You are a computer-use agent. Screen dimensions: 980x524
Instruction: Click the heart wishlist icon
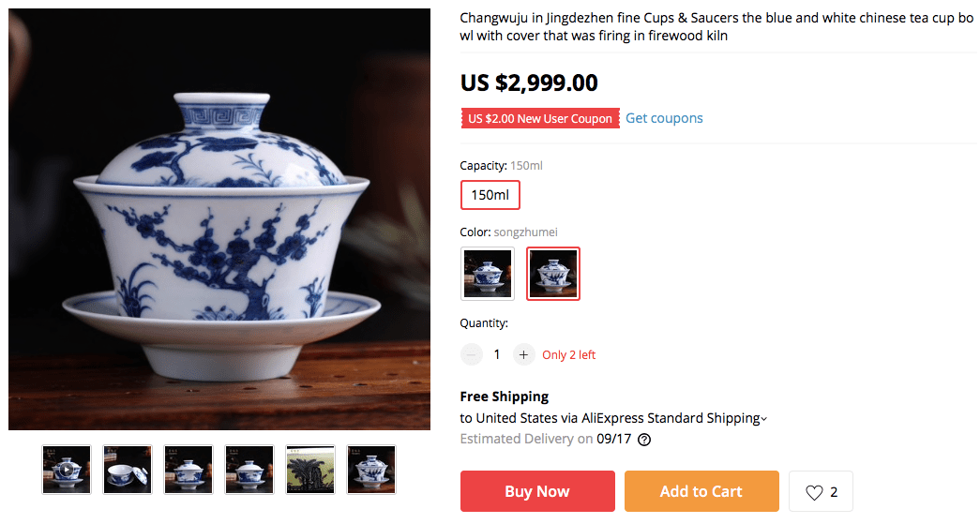(814, 492)
